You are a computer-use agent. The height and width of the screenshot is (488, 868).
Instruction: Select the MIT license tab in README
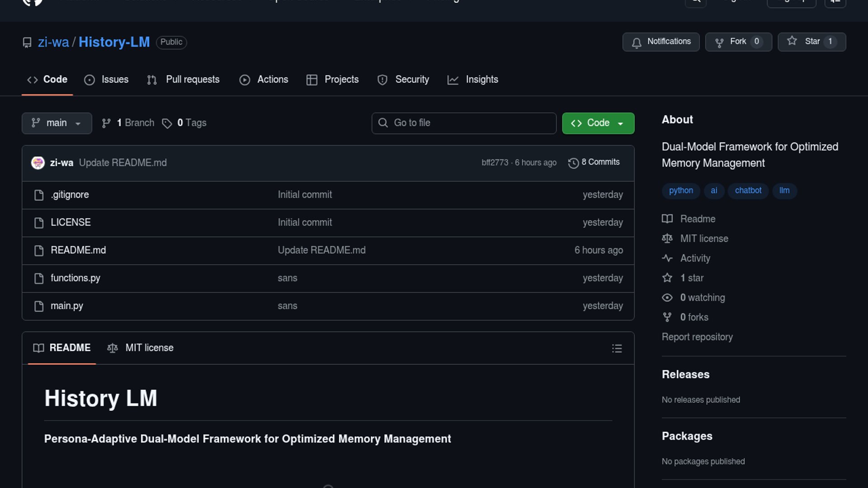(x=141, y=348)
